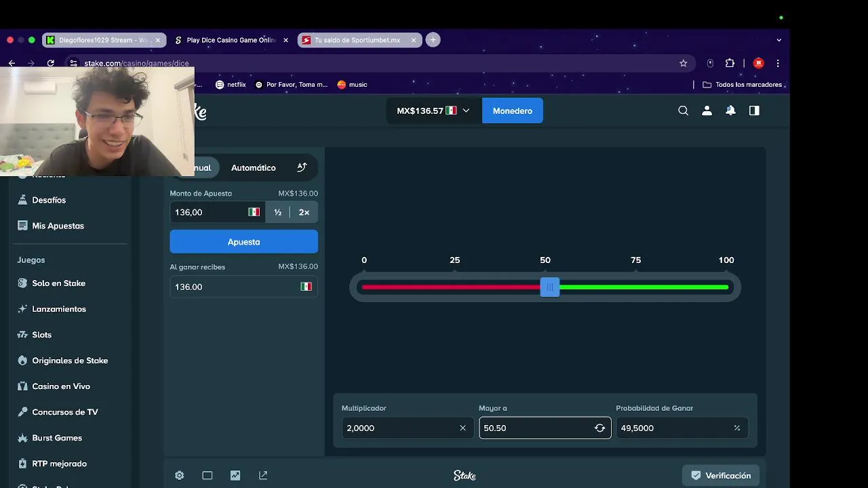
Task: Switch to Play Dice Casino Game tab
Action: pos(231,40)
